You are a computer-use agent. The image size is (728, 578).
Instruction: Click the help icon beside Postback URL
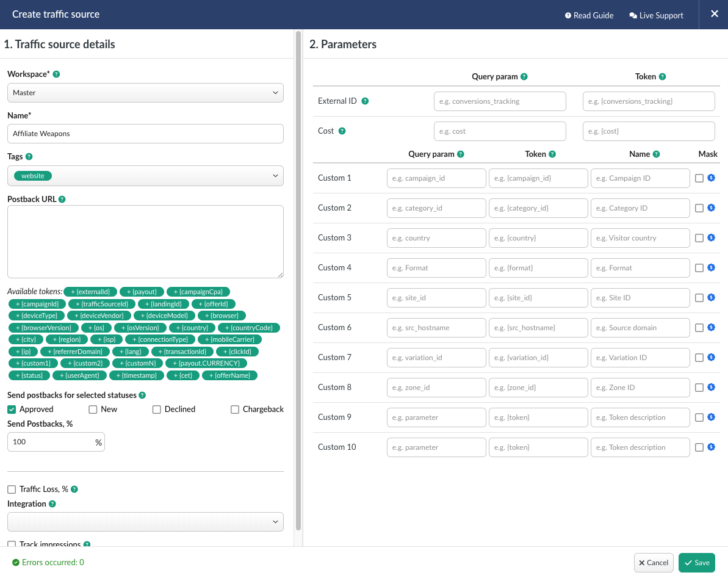tap(62, 199)
